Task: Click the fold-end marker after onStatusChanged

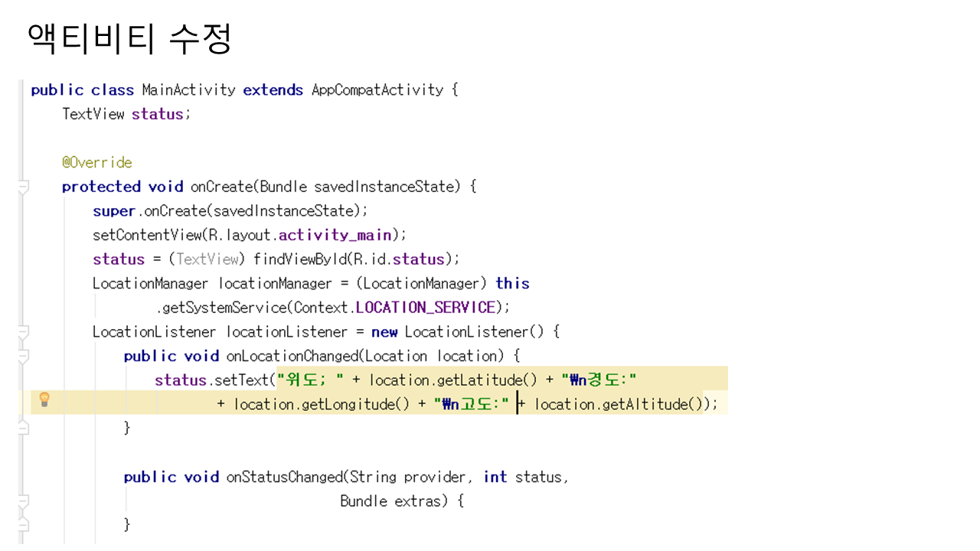Action: pyautogui.click(x=23, y=525)
